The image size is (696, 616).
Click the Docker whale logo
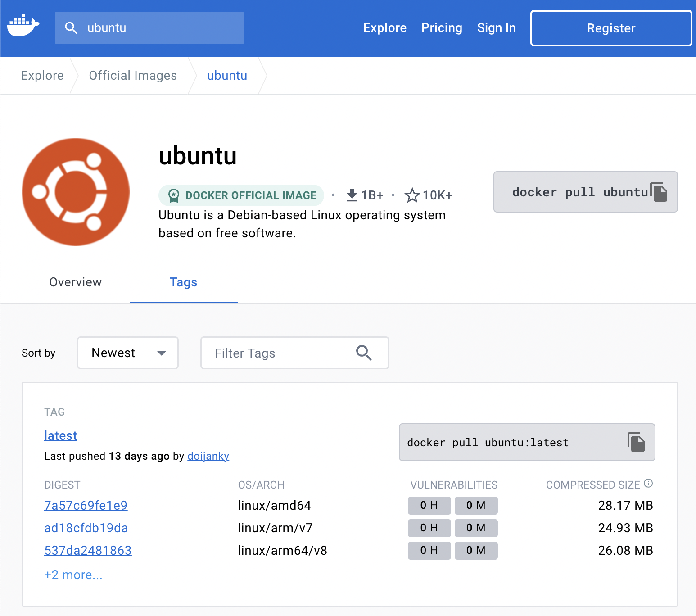(23, 26)
